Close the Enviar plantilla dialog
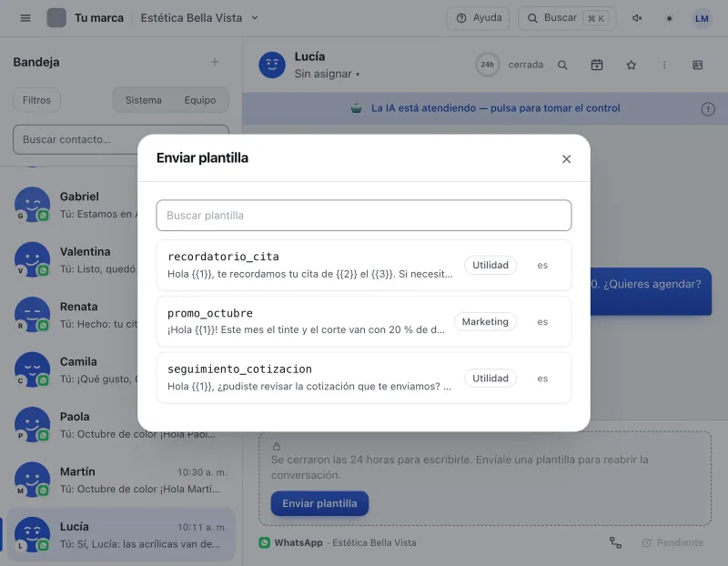Screen dimensions: 728x566 click(566, 159)
